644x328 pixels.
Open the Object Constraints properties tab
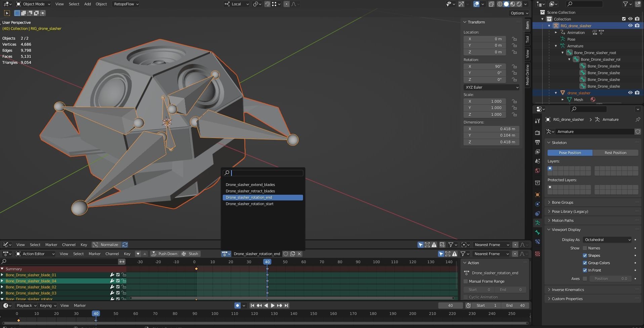[x=538, y=214]
